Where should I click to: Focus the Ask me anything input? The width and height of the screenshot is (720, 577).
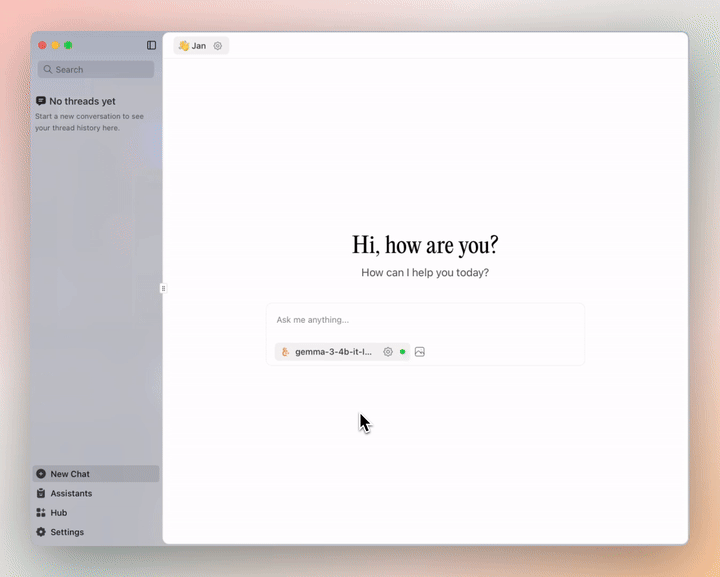click(425, 320)
